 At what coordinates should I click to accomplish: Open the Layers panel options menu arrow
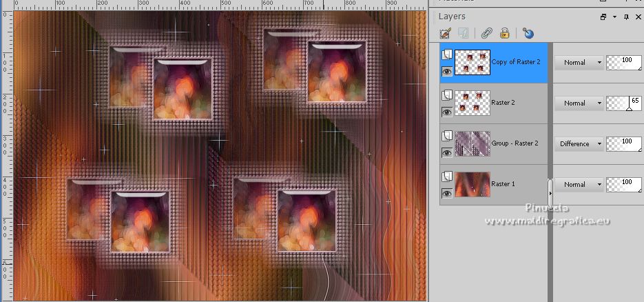pyautogui.click(x=615, y=17)
